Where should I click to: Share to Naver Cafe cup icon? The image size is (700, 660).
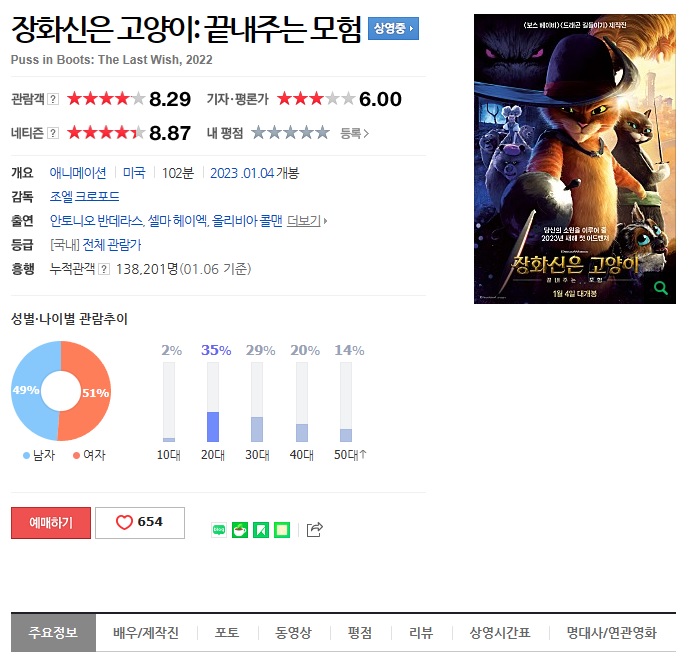240,530
